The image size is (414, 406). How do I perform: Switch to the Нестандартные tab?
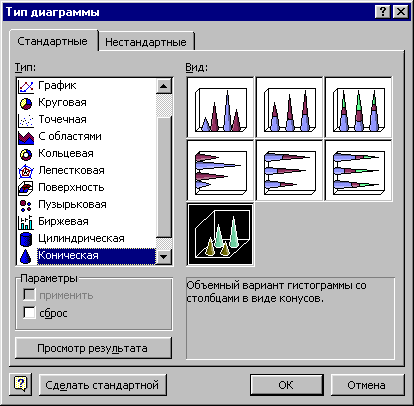[x=146, y=42]
